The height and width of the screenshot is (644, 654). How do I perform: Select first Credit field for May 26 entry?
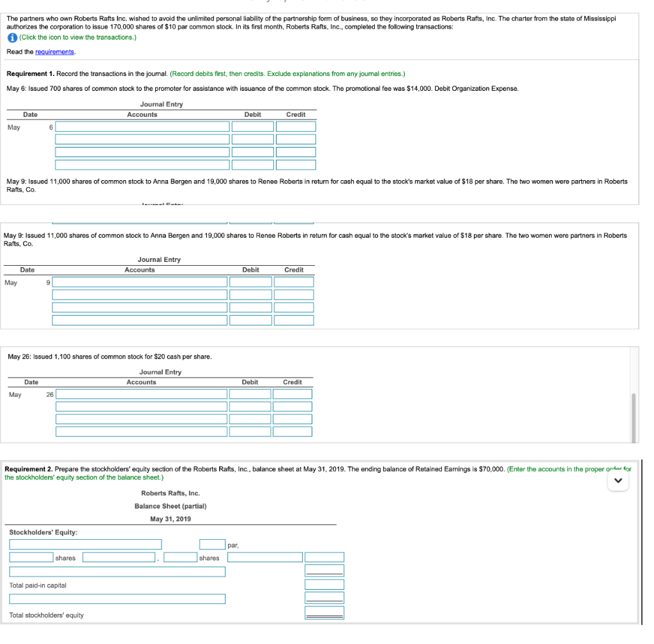(x=293, y=394)
